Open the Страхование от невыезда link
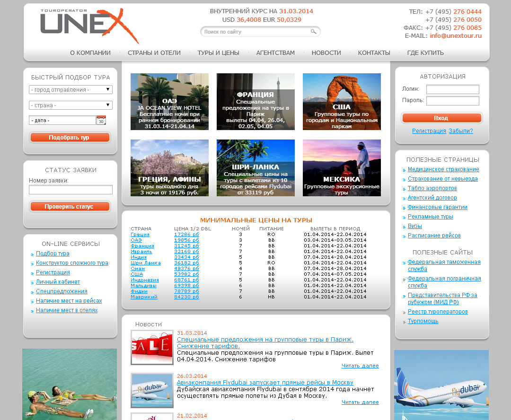 [x=442, y=179]
